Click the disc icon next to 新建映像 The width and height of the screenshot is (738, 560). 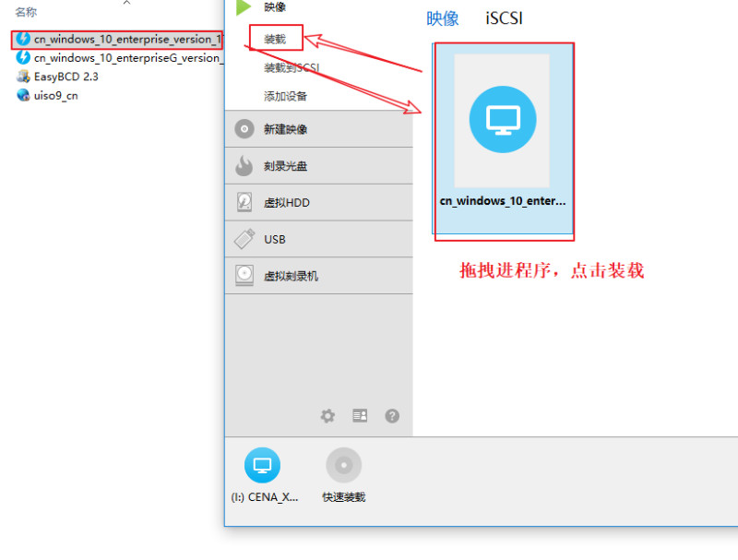[244, 129]
